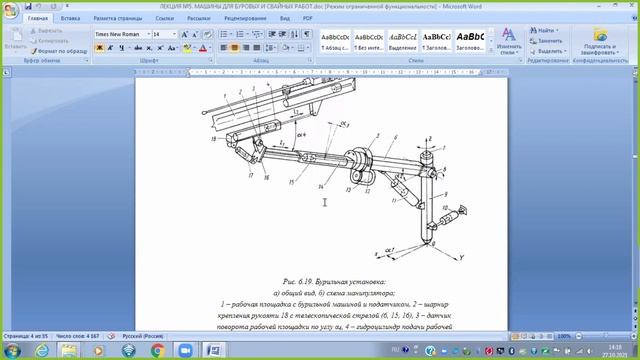This screenshot has height=360, width=640.
Task: Open the Times New Roman font dropdown
Action: point(149,34)
